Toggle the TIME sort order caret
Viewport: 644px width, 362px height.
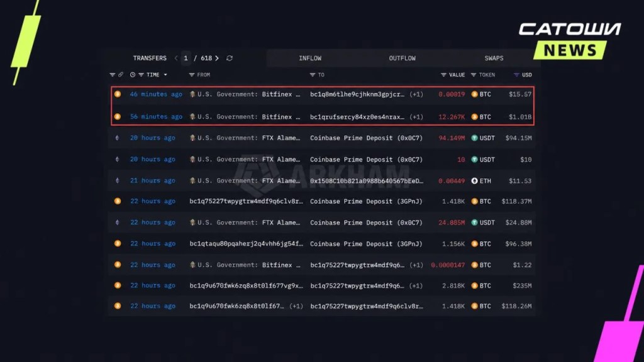tap(165, 75)
